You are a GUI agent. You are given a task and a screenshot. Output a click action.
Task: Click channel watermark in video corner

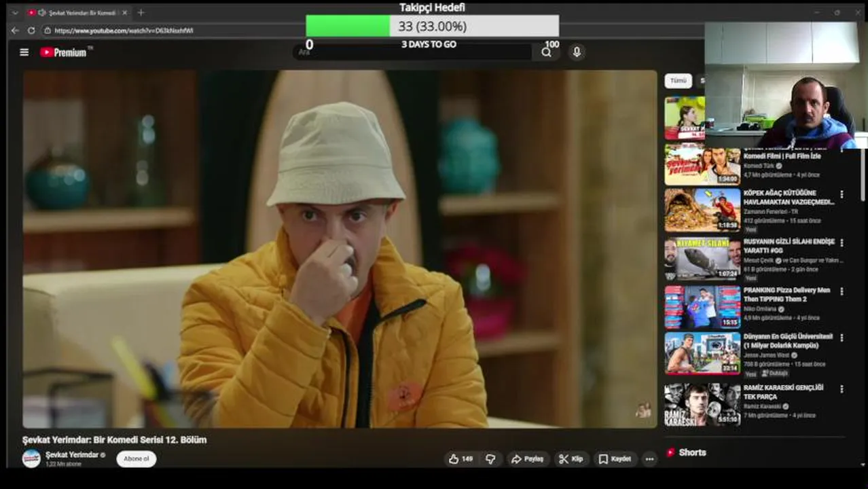tap(643, 410)
